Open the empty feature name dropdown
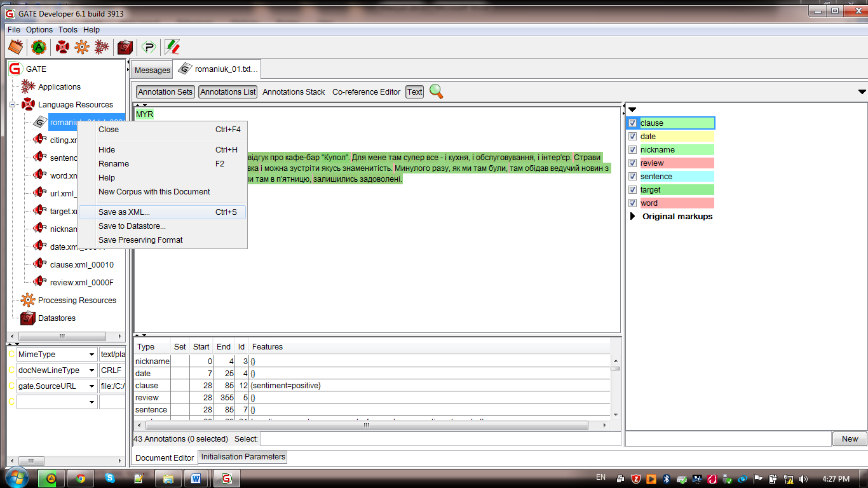 tap(91, 402)
